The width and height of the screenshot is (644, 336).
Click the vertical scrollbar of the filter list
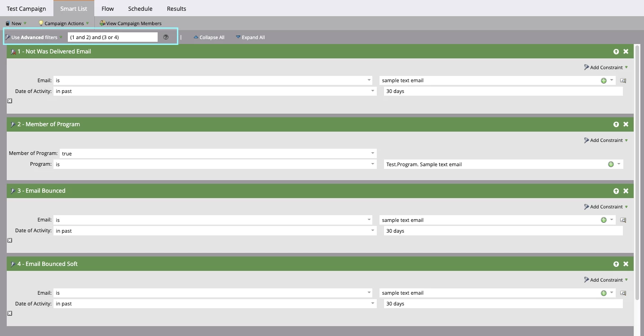pyautogui.click(x=637, y=172)
